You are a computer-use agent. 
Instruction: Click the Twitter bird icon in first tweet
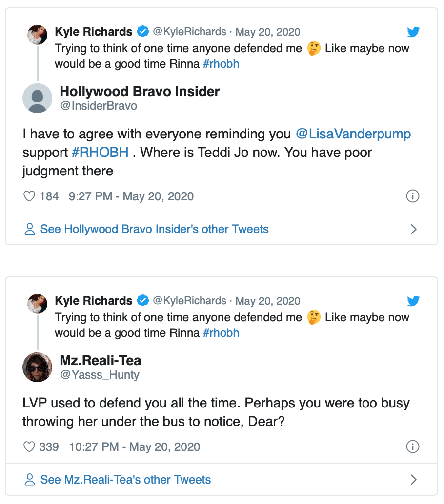click(x=413, y=32)
